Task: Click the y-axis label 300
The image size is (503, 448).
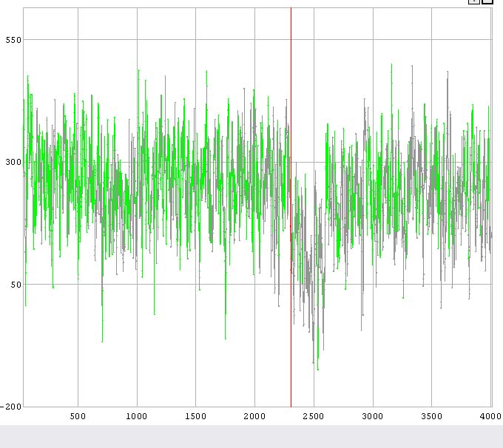Action: (13, 162)
